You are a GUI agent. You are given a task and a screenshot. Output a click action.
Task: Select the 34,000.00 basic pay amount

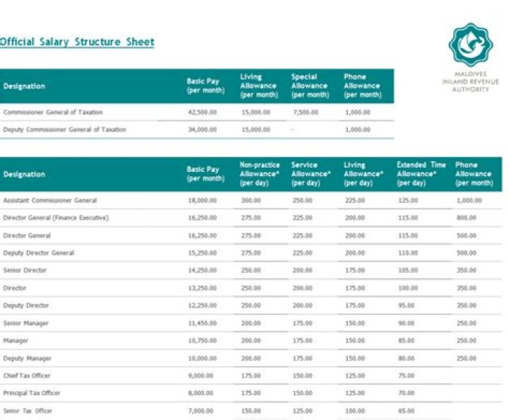(202, 130)
